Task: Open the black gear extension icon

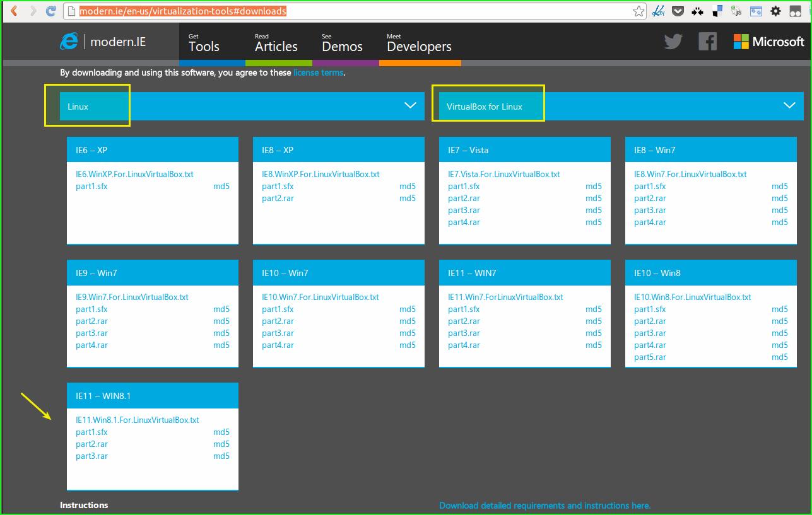Action: click(x=775, y=11)
